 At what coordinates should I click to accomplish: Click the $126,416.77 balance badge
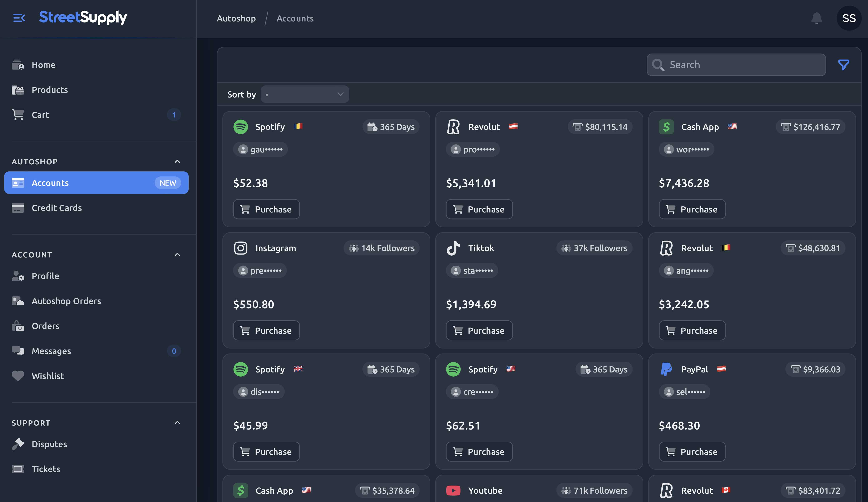point(810,127)
